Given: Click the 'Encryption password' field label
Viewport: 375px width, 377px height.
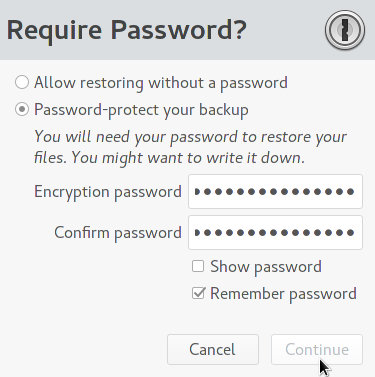Looking at the screenshot, I should (108, 192).
